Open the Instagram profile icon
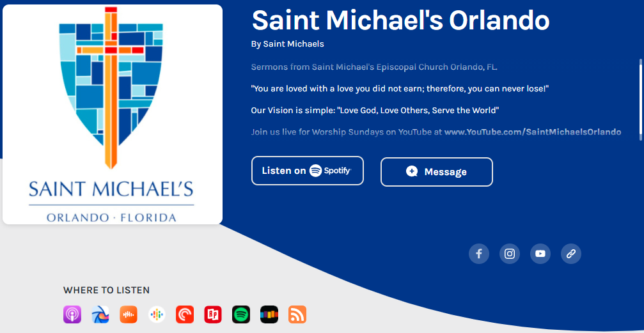 tap(510, 254)
